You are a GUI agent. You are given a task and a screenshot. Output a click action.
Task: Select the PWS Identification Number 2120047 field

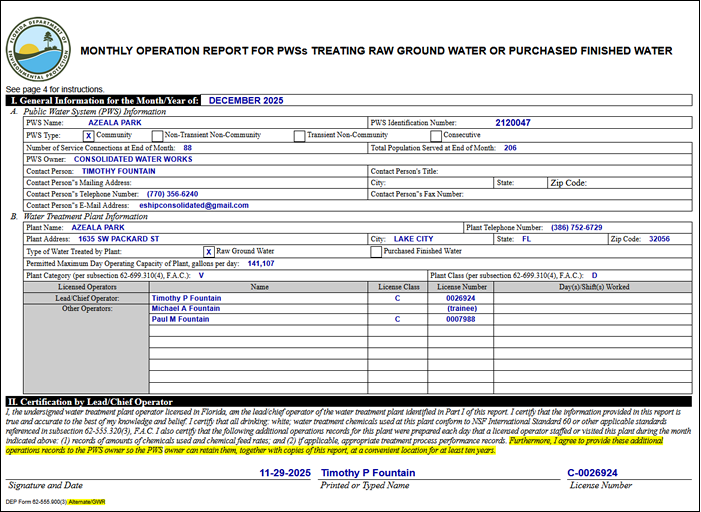point(512,122)
